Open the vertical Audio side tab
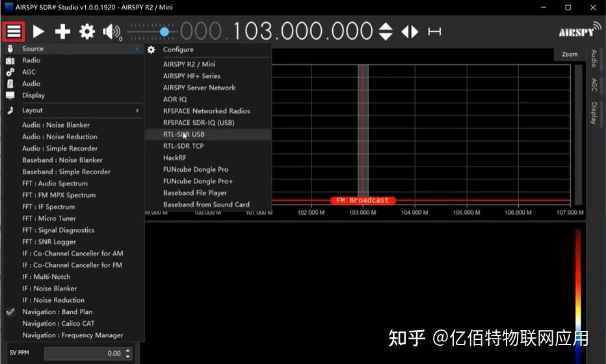Image resolution: width=606 pixels, height=364 pixels. pos(594,58)
